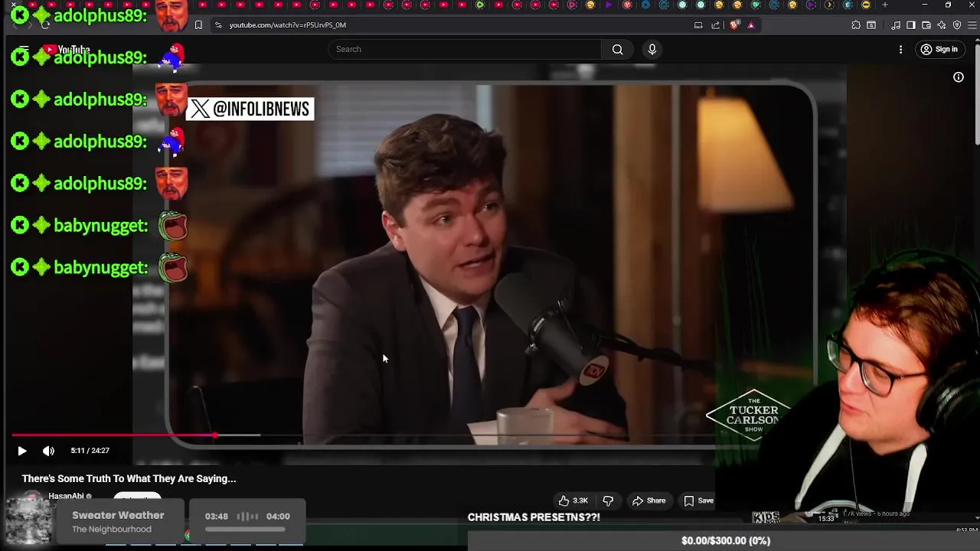Click the 5:11 / 24:27 time display

90,451
